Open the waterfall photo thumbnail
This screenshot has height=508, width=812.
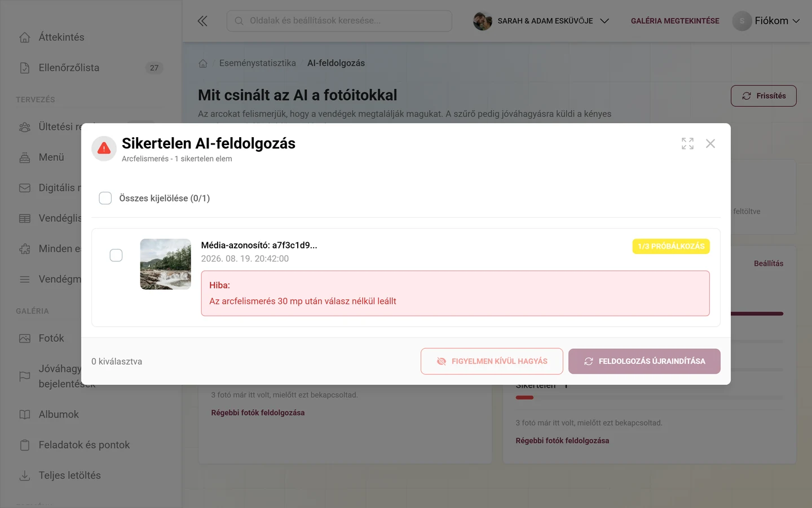pyautogui.click(x=166, y=264)
